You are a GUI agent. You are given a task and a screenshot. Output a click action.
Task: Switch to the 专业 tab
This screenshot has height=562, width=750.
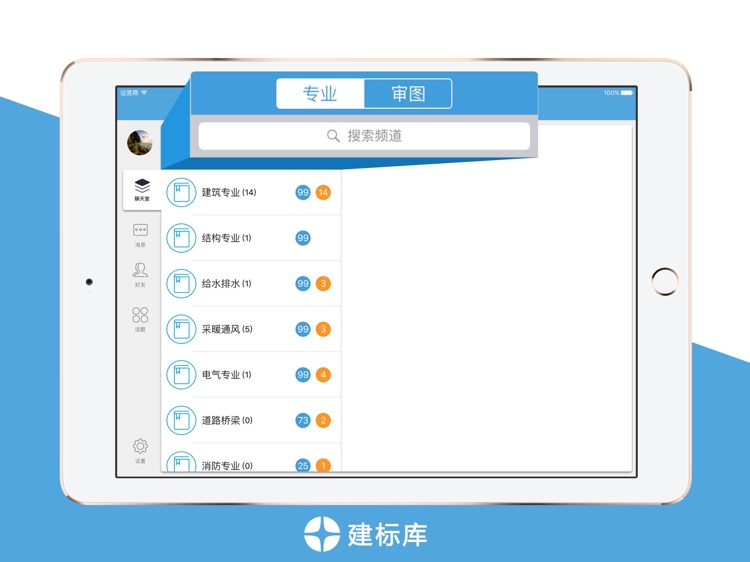coord(320,94)
